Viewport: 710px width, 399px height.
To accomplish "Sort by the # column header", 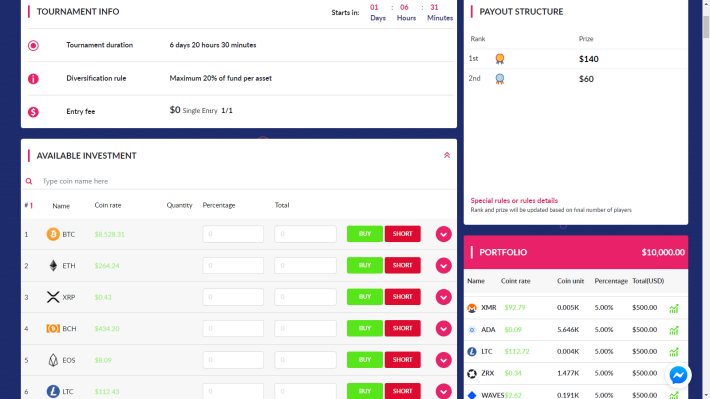I will pos(29,206).
